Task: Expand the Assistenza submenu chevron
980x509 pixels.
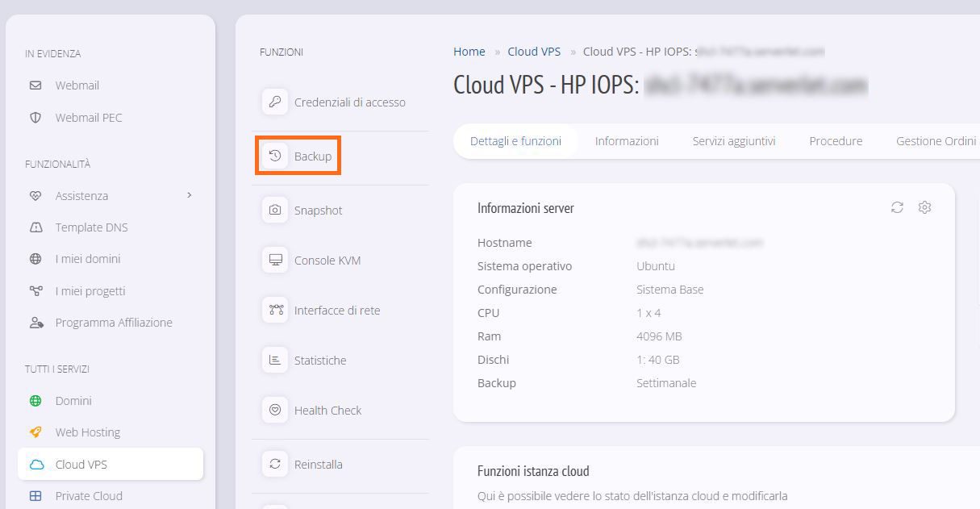Action: coord(190,195)
